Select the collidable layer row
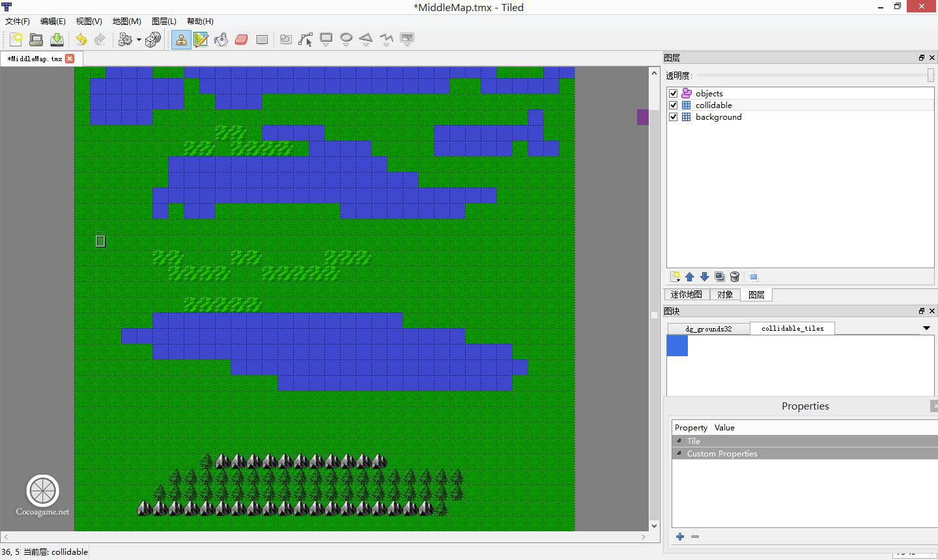 click(x=801, y=105)
